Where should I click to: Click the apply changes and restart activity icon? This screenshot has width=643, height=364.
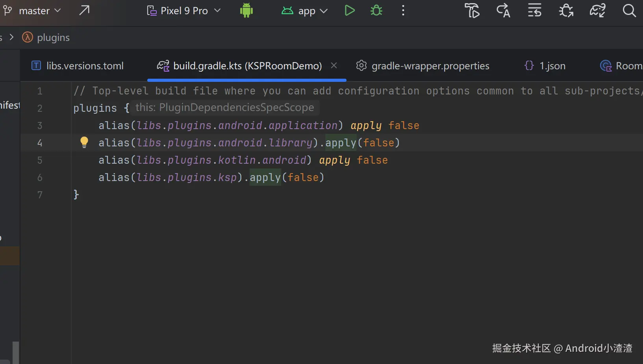(x=472, y=11)
